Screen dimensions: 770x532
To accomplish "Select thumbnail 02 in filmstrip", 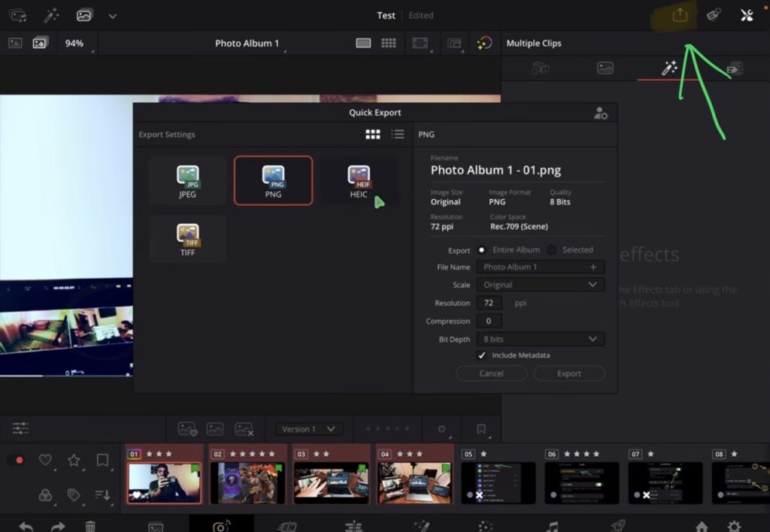I will tap(247, 483).
